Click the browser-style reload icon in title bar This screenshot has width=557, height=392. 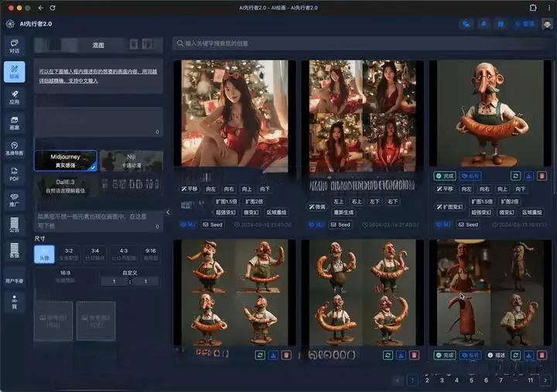(52, 7)
